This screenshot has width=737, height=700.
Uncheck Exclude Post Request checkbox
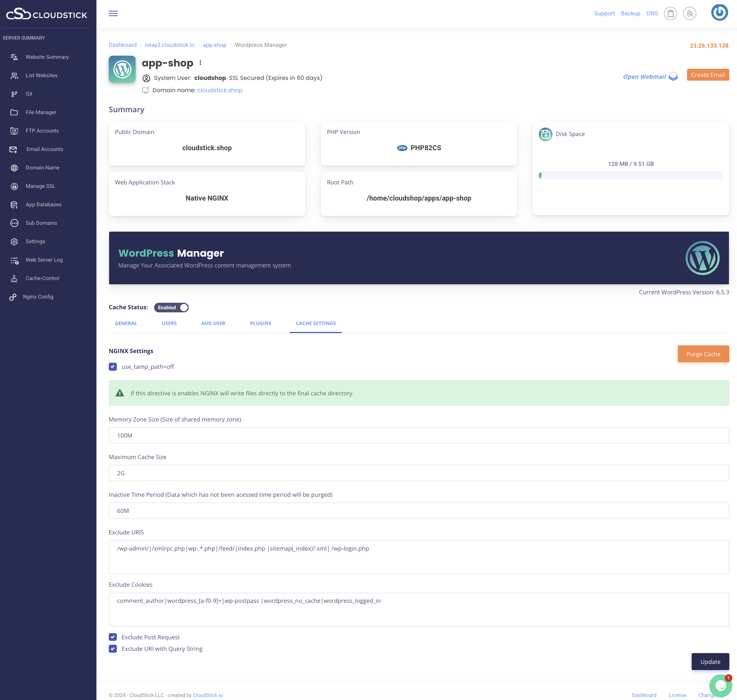[113, 637]
